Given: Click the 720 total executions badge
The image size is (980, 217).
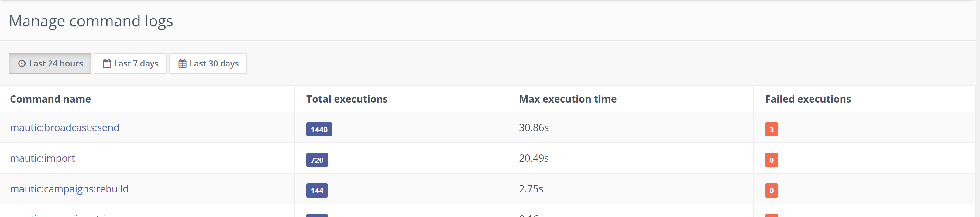Looking at the screenshot, I should 317,160.
